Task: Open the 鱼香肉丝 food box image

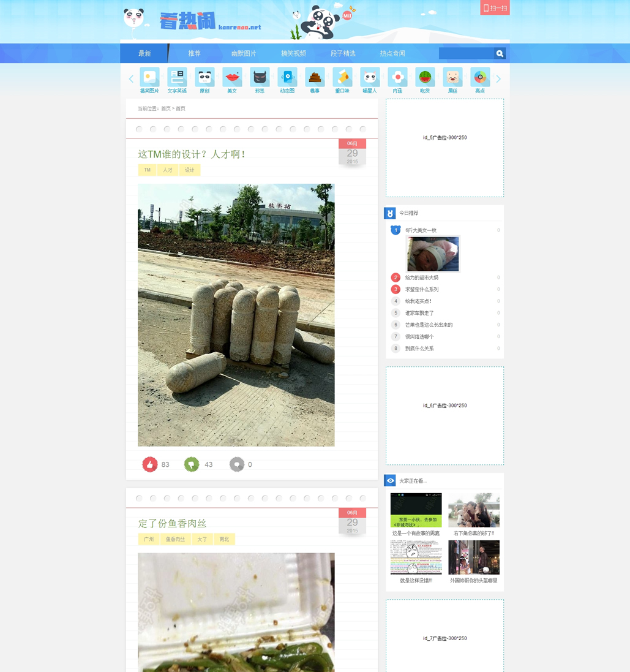Action: [236, 613]
